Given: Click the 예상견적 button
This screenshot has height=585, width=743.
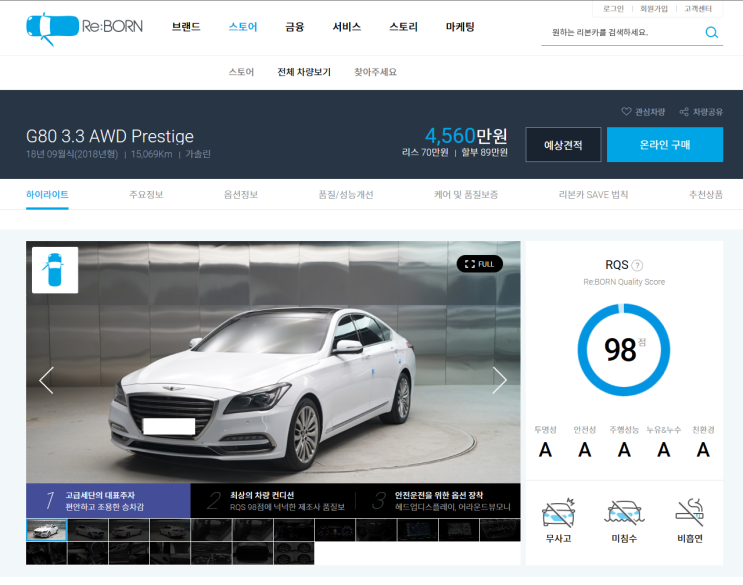Looking at the screenshot, I should tap(563, 144).
